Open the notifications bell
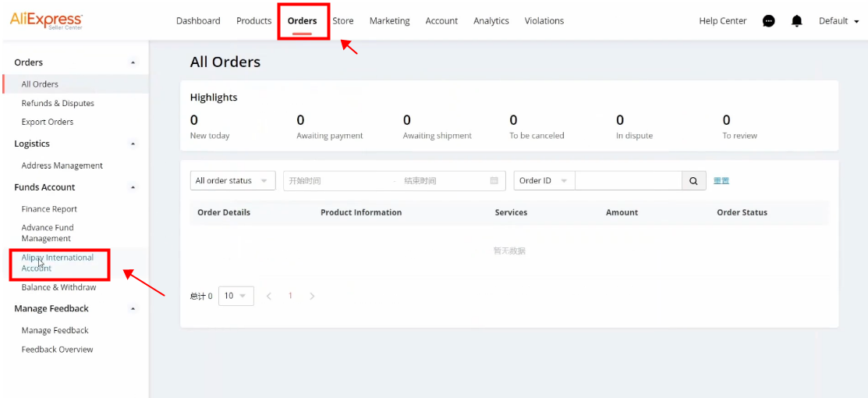Viewport: 868px width, 398px height. 796,21
